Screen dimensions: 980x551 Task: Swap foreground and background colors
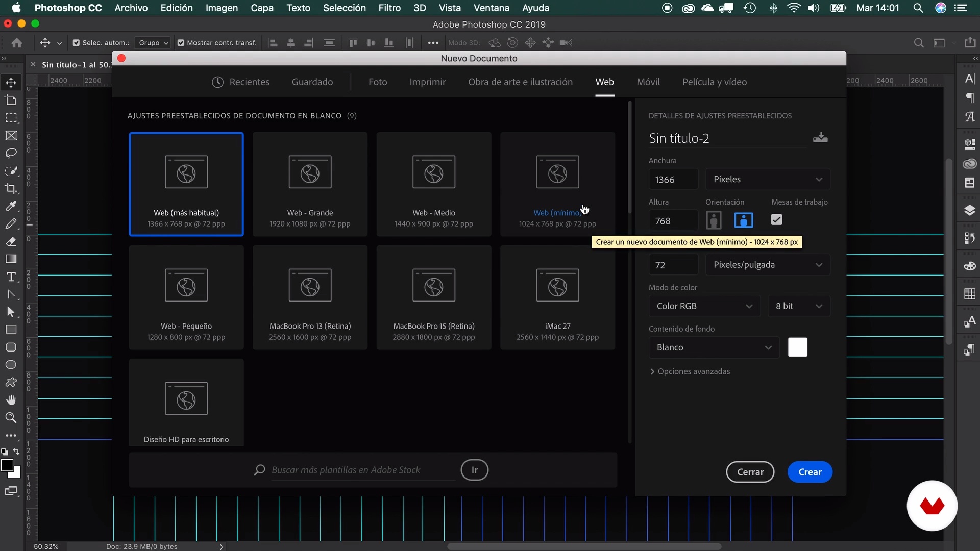click(16, 452)
